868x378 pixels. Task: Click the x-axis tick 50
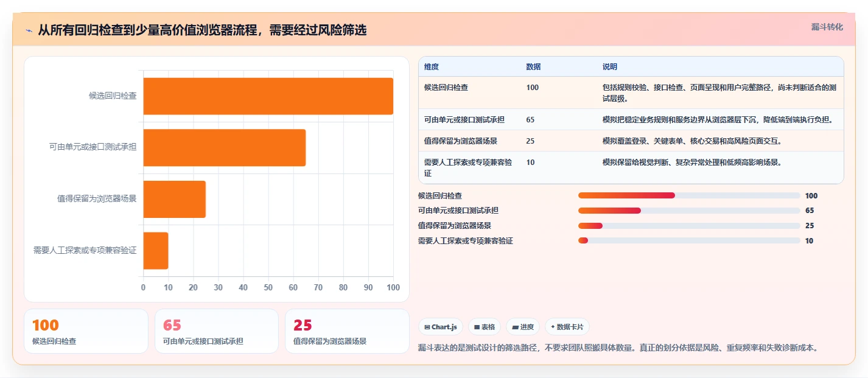[x=268, y=287]
